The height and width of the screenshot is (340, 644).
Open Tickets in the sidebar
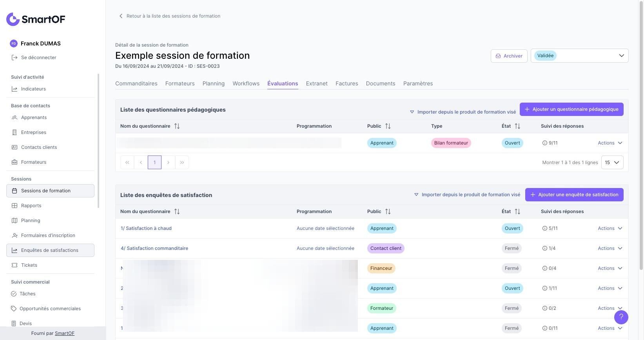coord(50,265)
